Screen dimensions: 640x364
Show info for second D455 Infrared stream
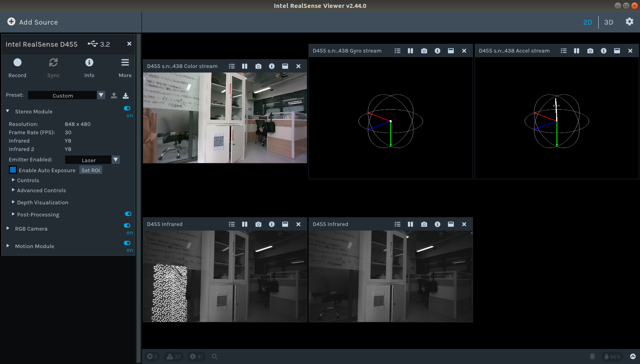pyautogui.click(x=438, y=224)
